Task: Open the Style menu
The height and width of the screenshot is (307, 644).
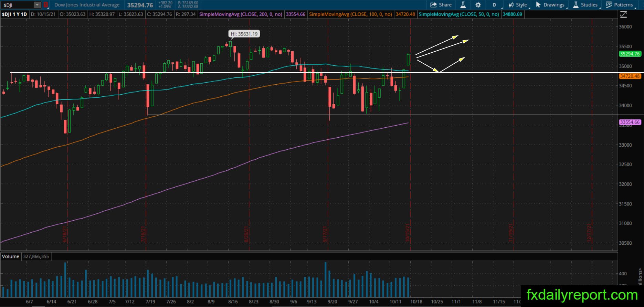Action: (518, 5)
